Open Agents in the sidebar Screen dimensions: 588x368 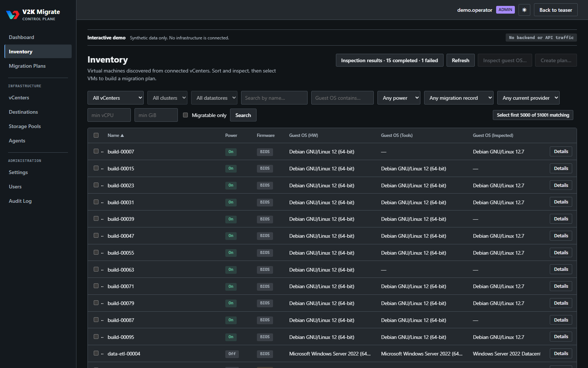tap(38, 141)
